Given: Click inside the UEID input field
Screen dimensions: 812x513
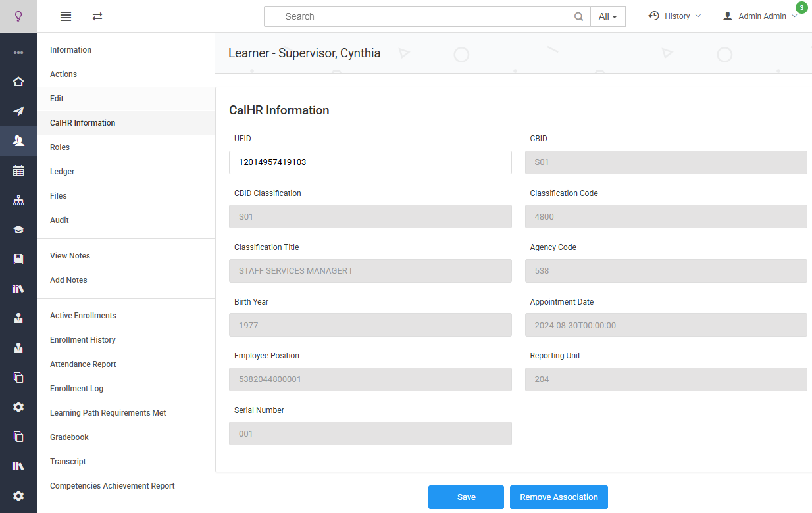Looking at the screenshot, I should click(x=370, y=162).
